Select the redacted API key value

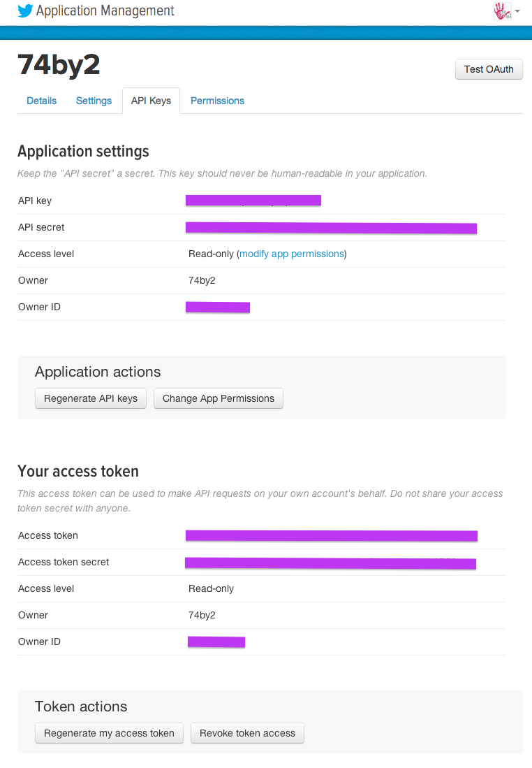point(253,201)
